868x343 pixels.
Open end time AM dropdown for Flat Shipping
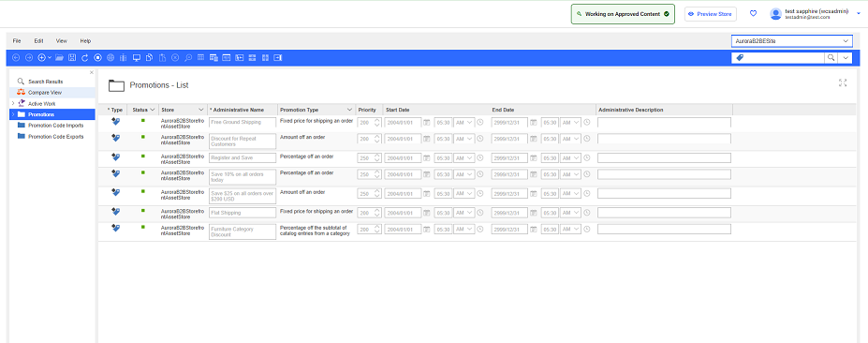click(x=571, y=213)
